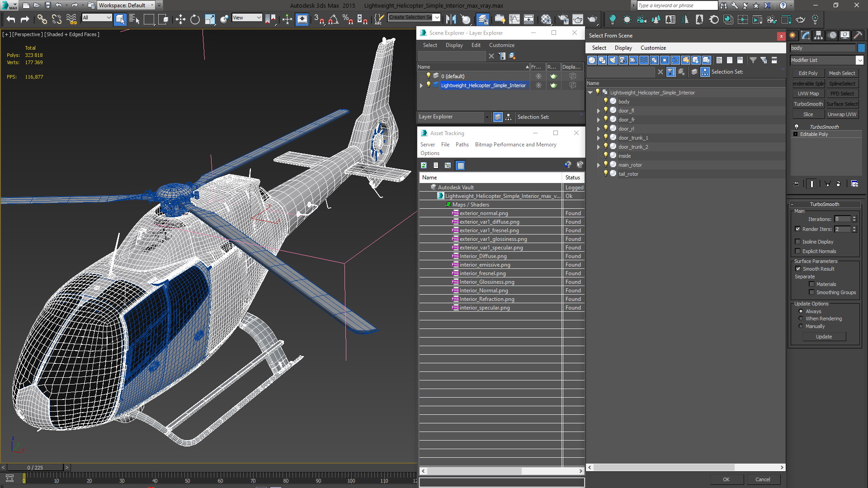The height and width of the screenshot is (488, 868).
Task: Click the time slider 0 / 225 handle
Action: click(x=35, y=468)
